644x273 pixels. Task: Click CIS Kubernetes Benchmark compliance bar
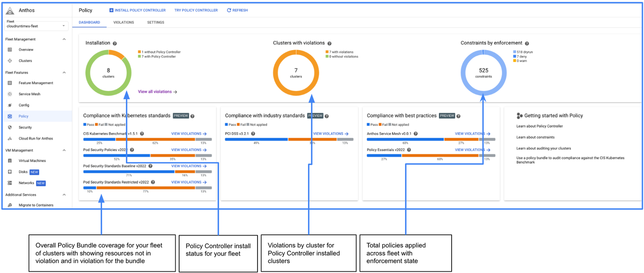point(147,139)
